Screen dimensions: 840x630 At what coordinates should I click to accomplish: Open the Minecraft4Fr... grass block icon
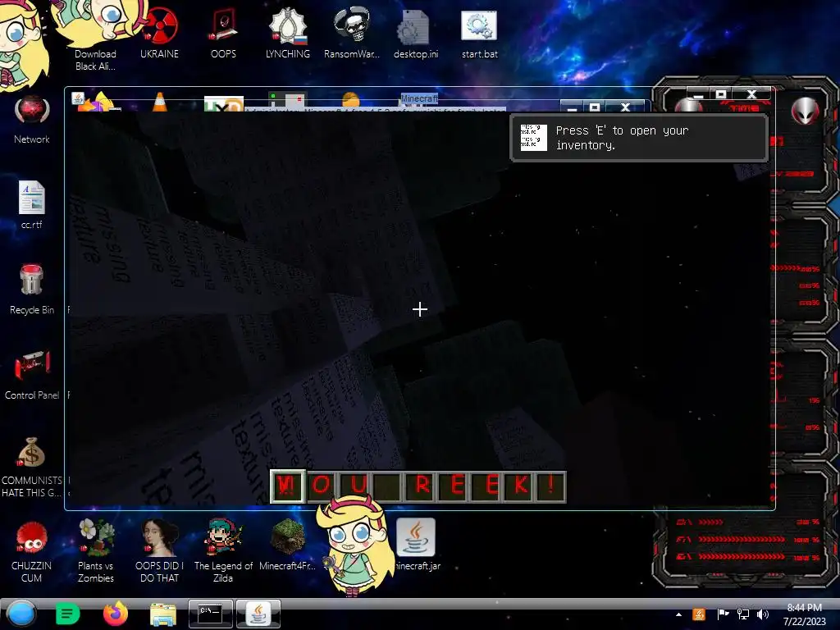point(288,545)
